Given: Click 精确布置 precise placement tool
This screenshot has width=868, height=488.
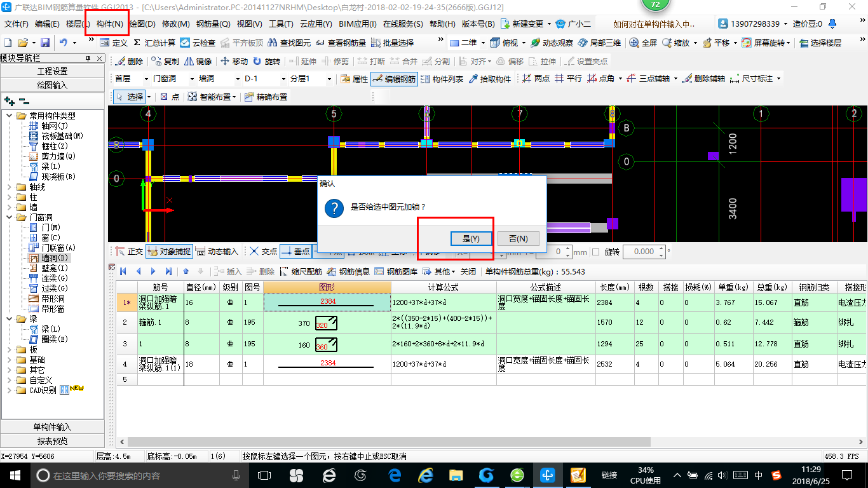Looking at the screenshot, I should pos(266,97).
